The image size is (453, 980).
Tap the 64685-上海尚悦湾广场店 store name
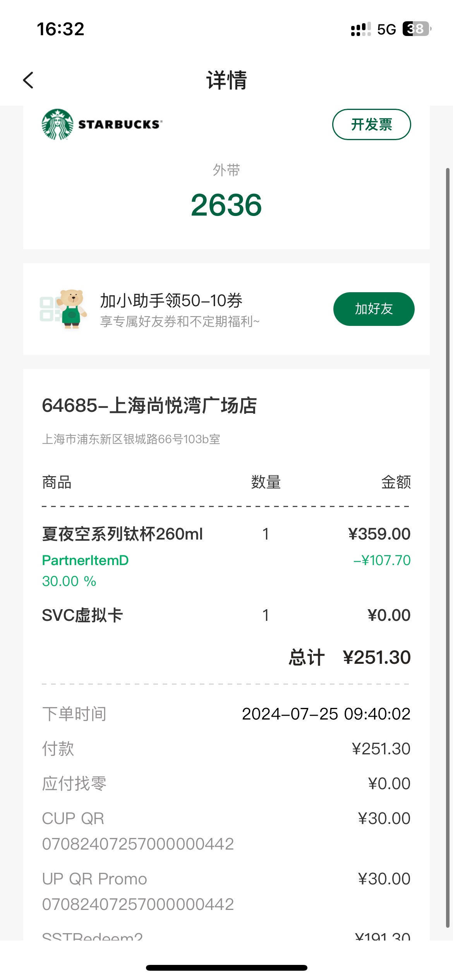[149, 406]
